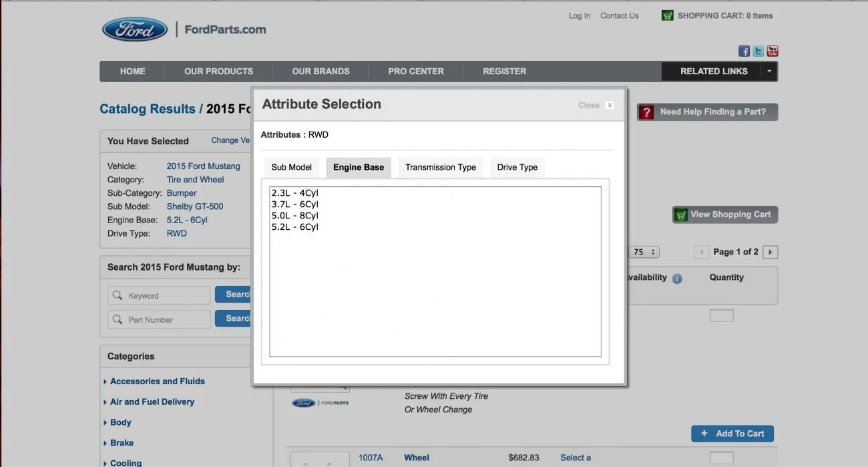Viewport: 868px width, 467px height.
Task: Click the availability info icon
Action: [x=677, y=279]
